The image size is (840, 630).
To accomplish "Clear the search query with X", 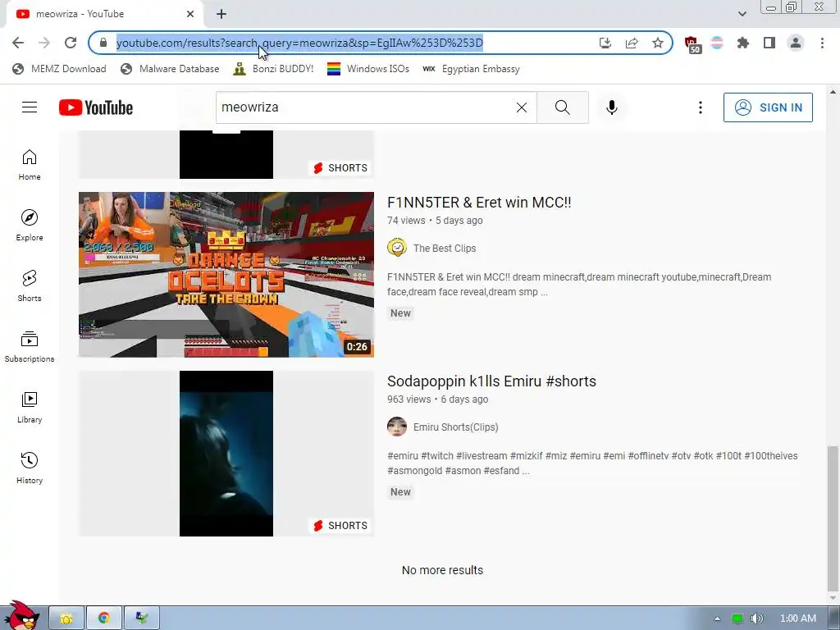I will coord(521,107).
